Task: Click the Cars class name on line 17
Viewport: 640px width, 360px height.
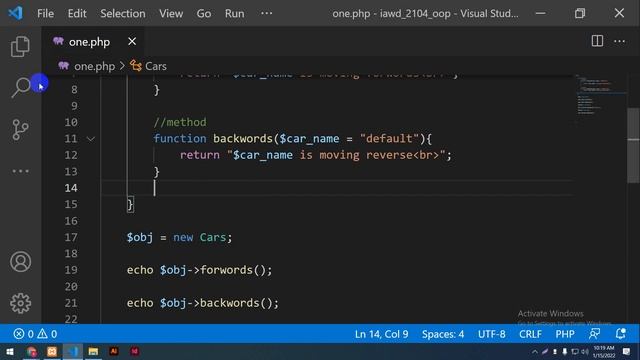Action: click(212, 237)
